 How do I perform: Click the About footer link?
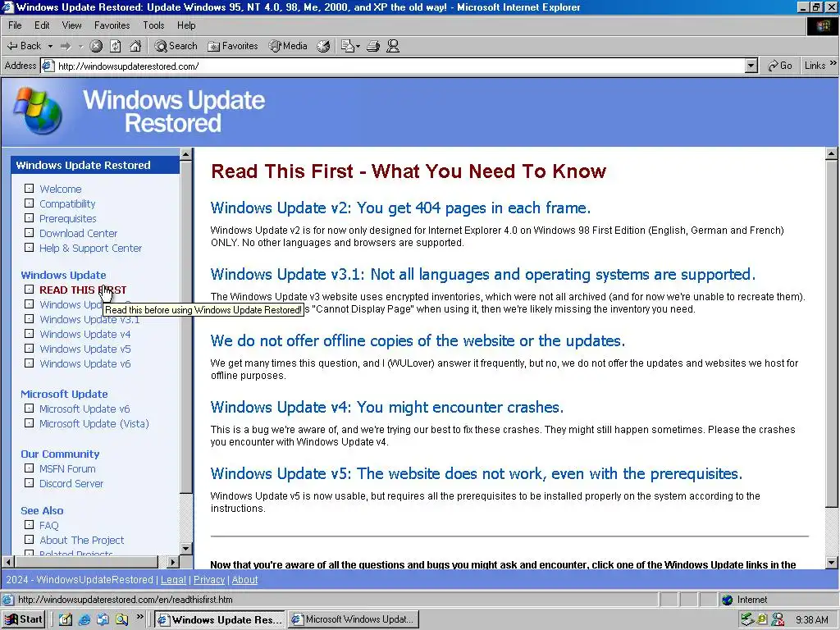(244, 580)
